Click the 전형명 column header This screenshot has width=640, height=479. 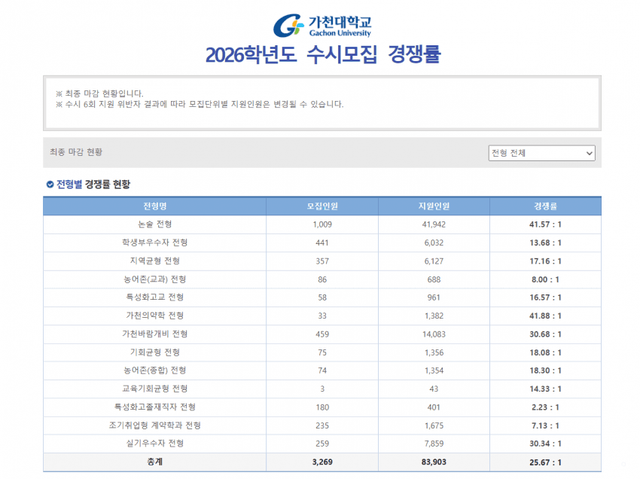[154, 206]
